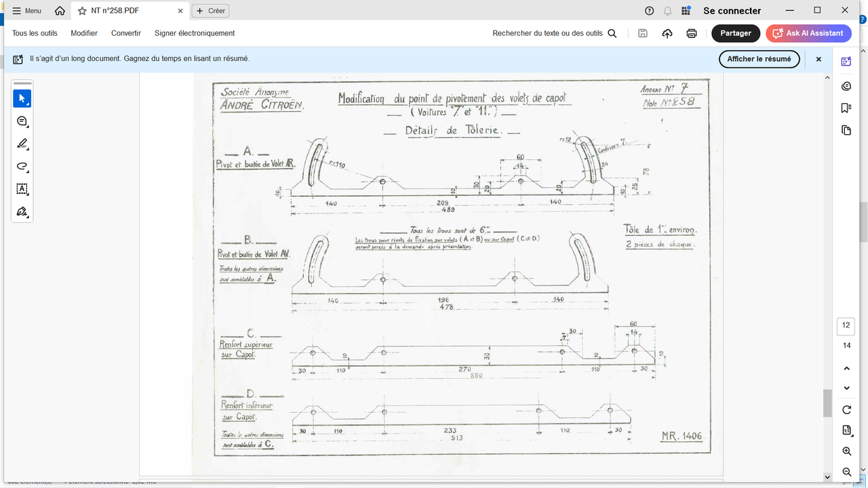
Task: Open the bookmarks panel icon
Action: (846, 108)
